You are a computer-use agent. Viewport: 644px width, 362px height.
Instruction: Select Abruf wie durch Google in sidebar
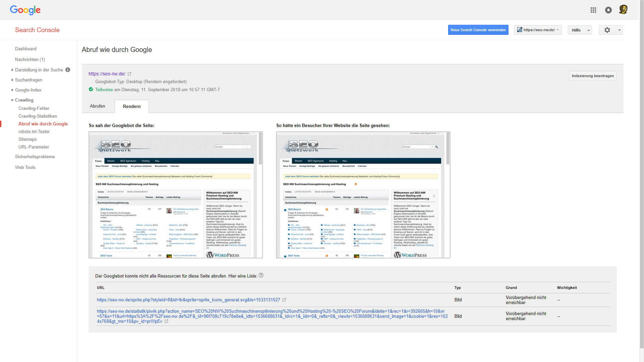(x=43, y=124)
